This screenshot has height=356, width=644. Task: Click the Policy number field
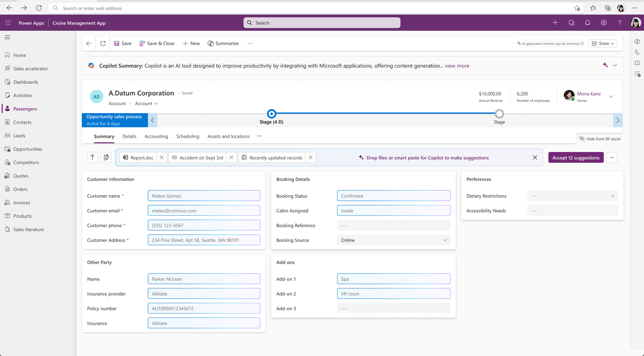pyautogui.click(x=204, y=308)
